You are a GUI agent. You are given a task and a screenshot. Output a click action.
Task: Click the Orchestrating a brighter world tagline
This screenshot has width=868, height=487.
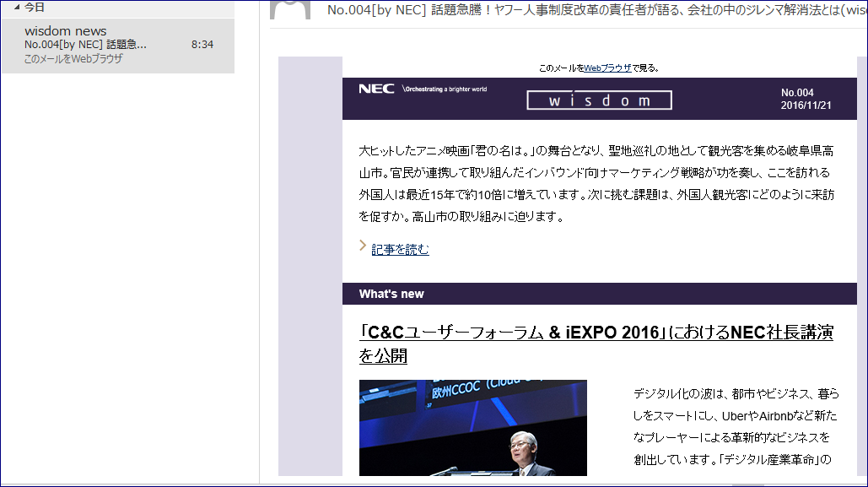[x=445, y=89]
